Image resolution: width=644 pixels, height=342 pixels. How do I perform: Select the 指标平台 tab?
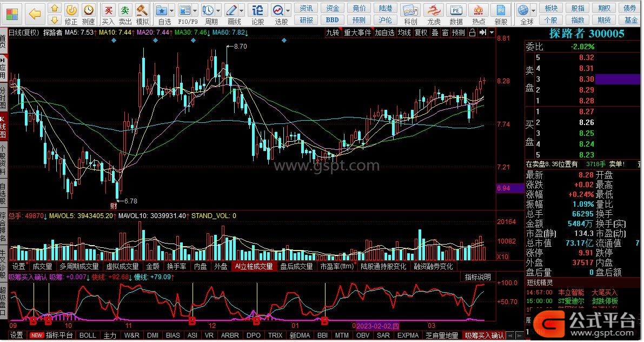[x=59, y=336]
